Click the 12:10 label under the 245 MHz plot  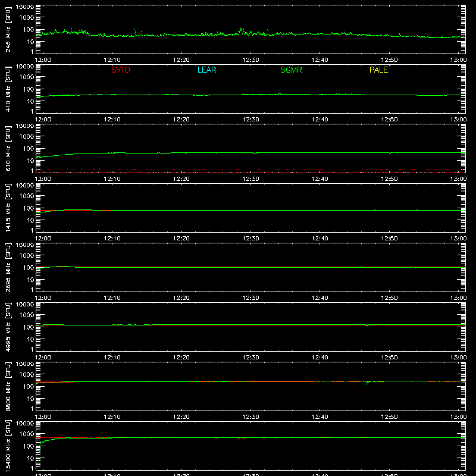pos(112,60)
